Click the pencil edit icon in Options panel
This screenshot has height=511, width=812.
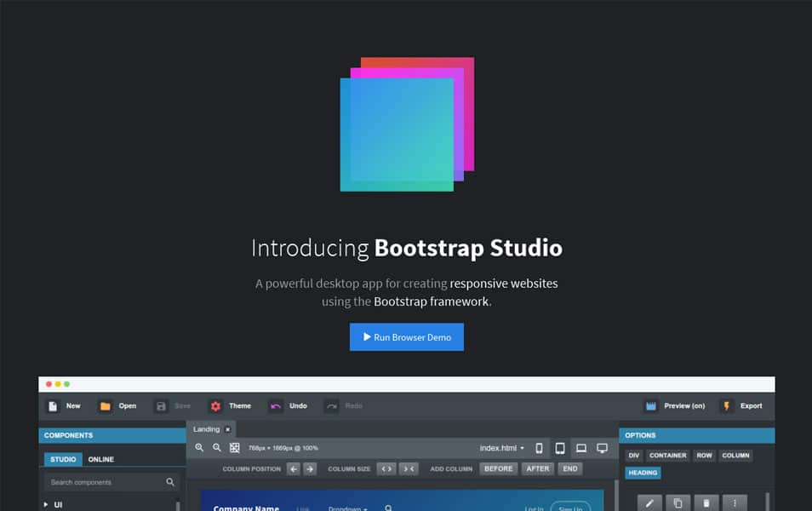pos(649,503)
